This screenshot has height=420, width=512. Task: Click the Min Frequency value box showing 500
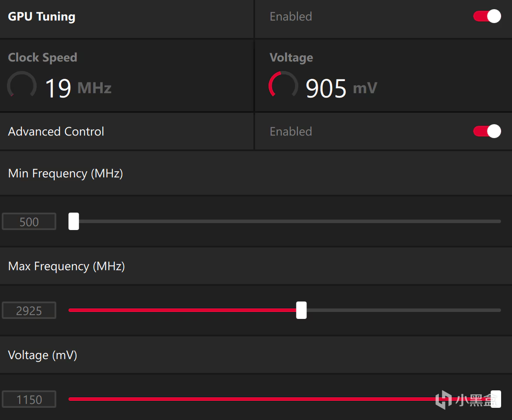coord(29,222)
